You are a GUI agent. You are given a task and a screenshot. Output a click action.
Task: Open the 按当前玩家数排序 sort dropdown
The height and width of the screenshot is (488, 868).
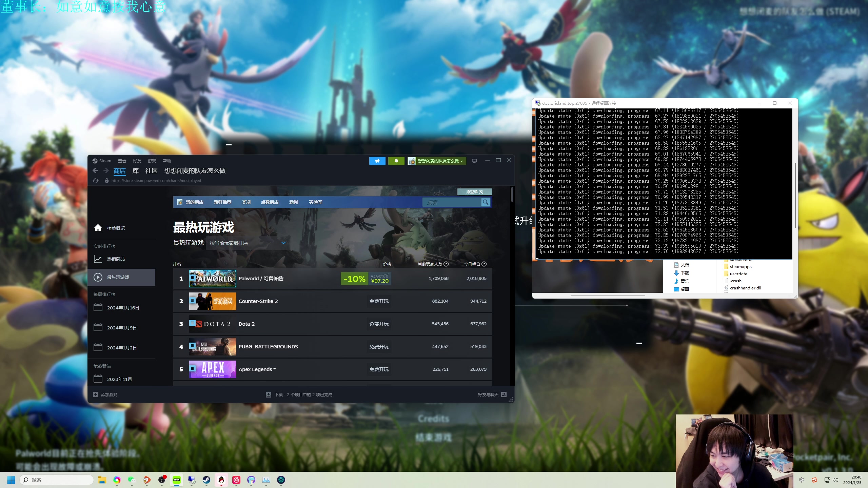248,243
